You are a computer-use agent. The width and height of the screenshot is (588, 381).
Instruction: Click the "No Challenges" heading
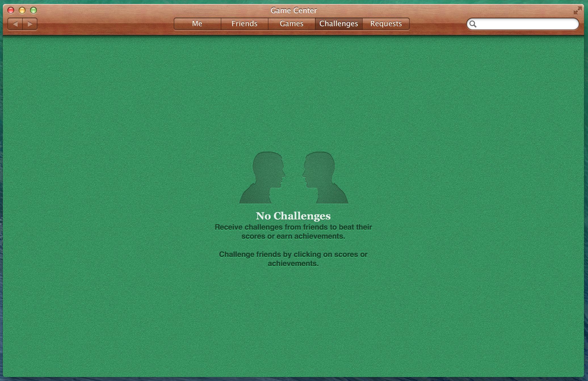pyautogui.click(x=293, y=216)
